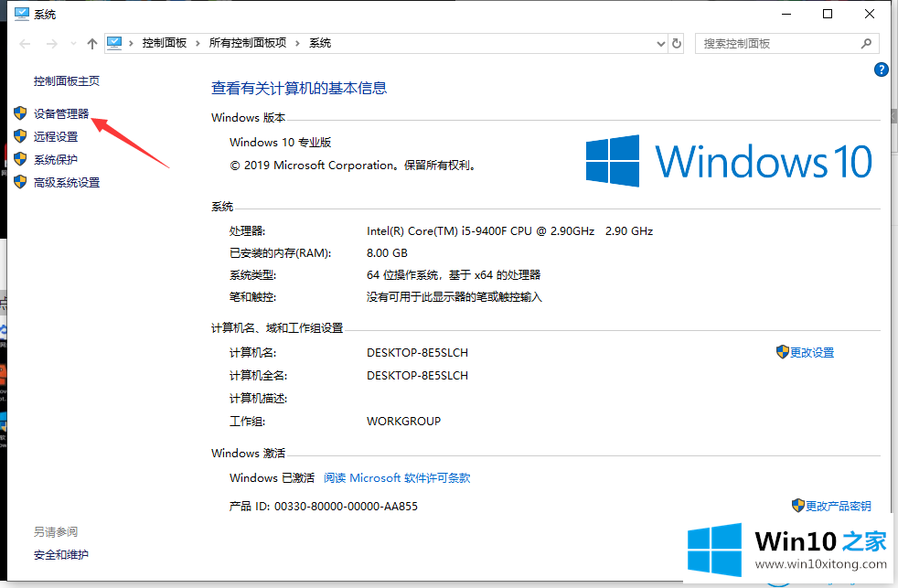The image size is (898, 588).
Task: Click the shield icon beside 远程设置
Action: pyautogui.click(x=20, y=135)
